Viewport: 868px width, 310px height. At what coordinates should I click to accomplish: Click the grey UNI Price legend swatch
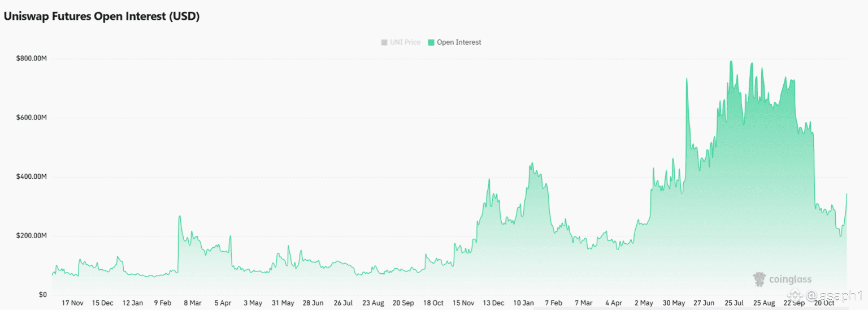point(384,42)
